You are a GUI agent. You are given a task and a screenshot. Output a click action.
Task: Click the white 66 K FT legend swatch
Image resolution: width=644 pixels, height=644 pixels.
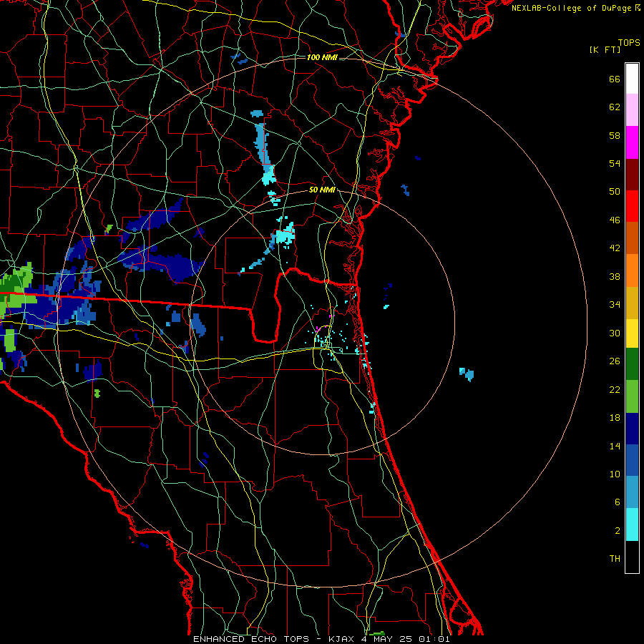tap(632, 79)
